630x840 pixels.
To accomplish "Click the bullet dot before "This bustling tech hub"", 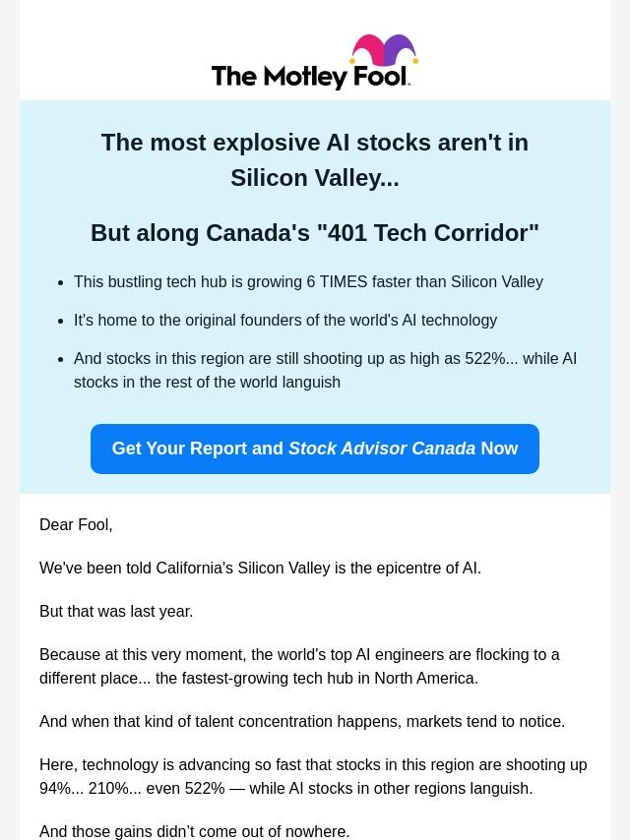I will (61, 282).
